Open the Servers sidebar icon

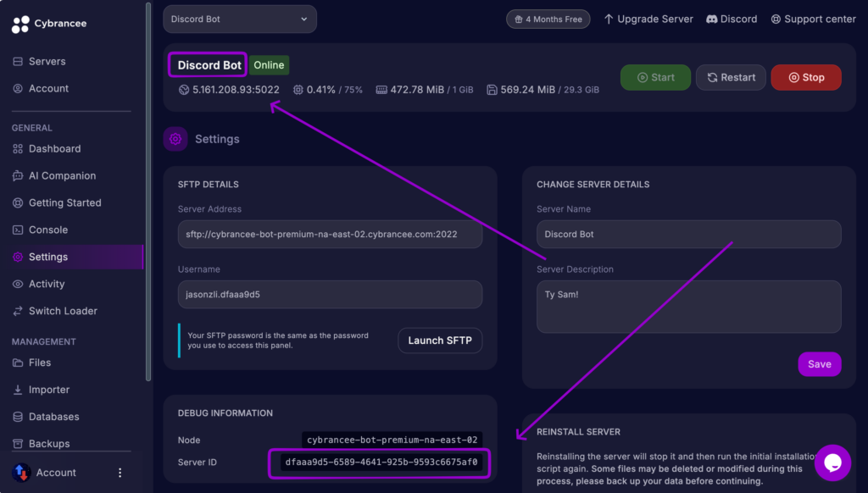(x=18, y=62)
